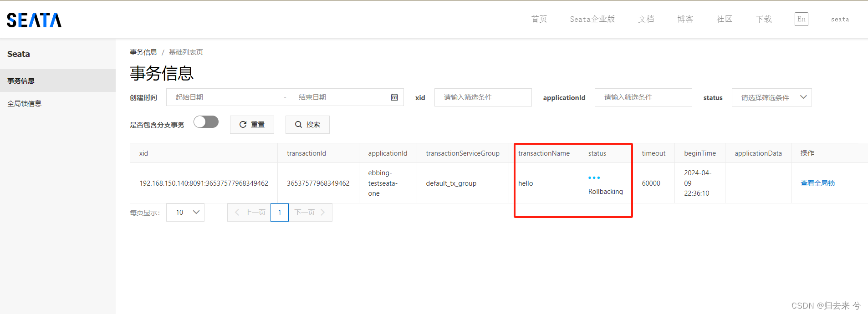Image resolution: width=868 pixels, height=314 pixels.
Task: Open 下载 navigation item
Action: [764, 19]
